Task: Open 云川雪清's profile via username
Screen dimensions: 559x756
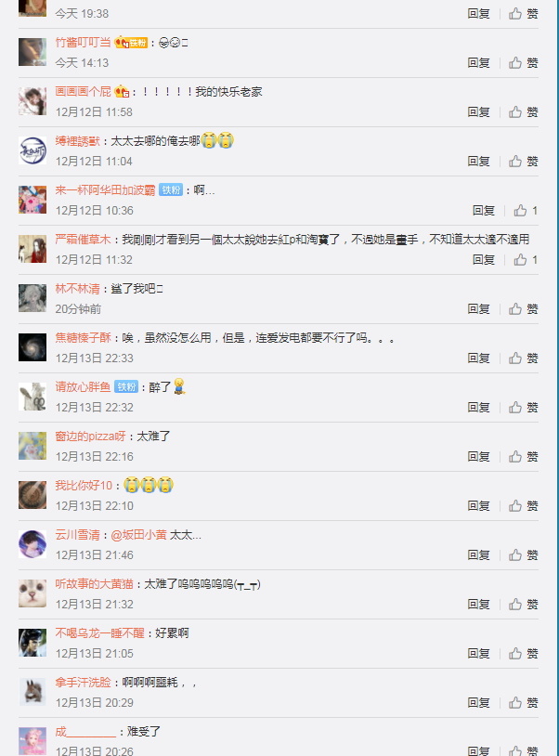Action: pos(78,535)
